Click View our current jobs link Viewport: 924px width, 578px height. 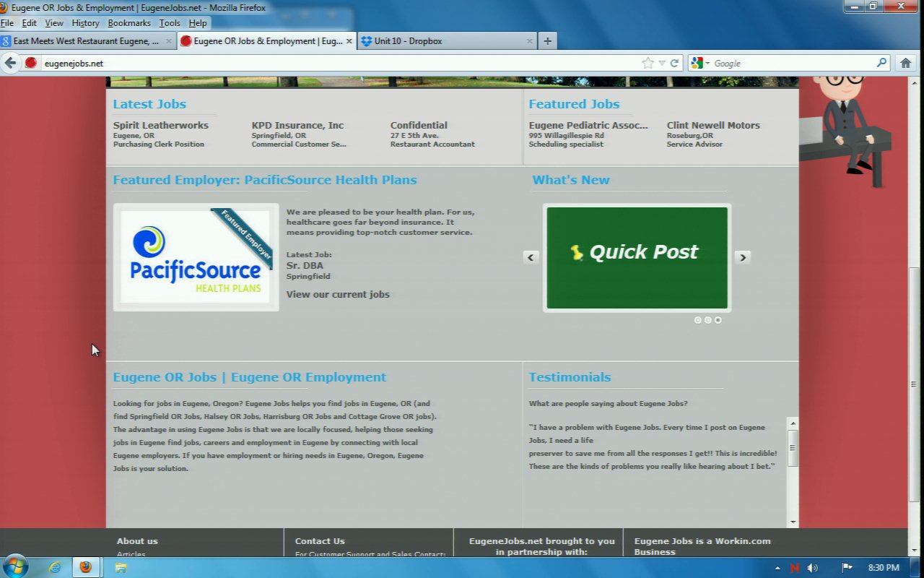point(338,294)
